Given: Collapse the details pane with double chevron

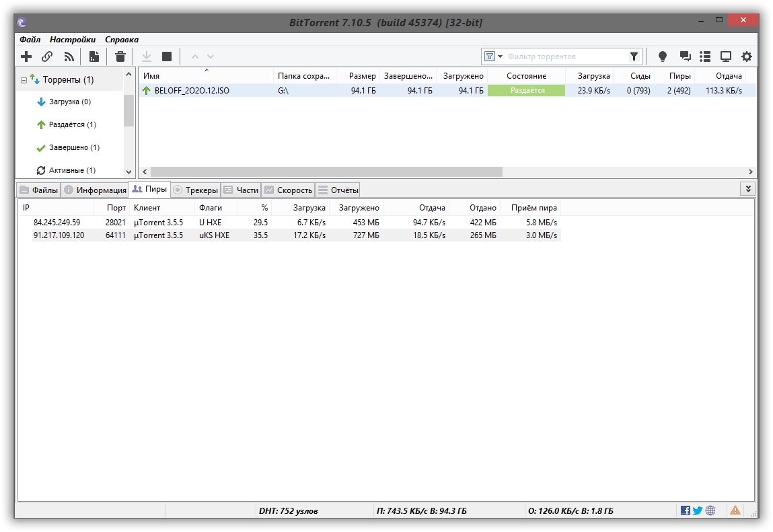Looking at the screenshot, I should coord(747,190).
